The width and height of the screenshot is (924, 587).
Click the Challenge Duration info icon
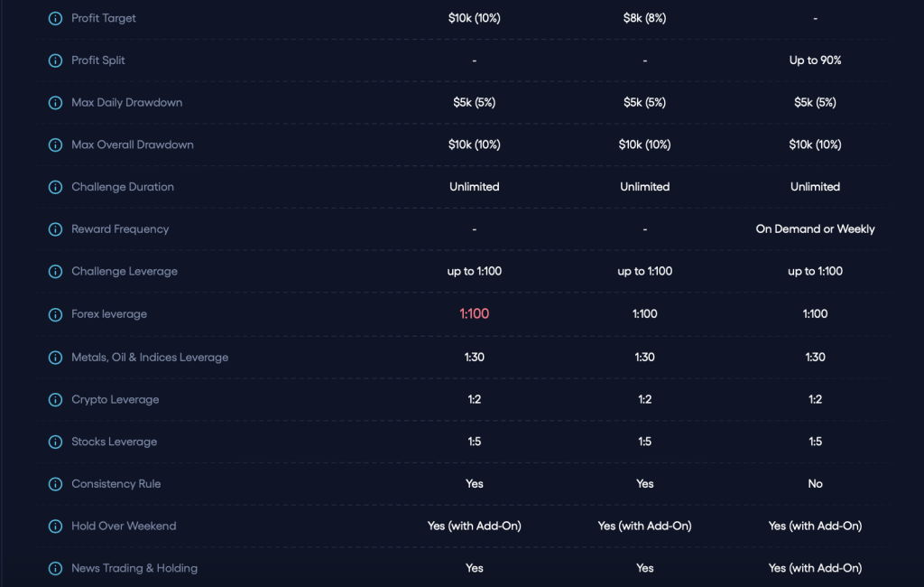[x=55, y=187]
